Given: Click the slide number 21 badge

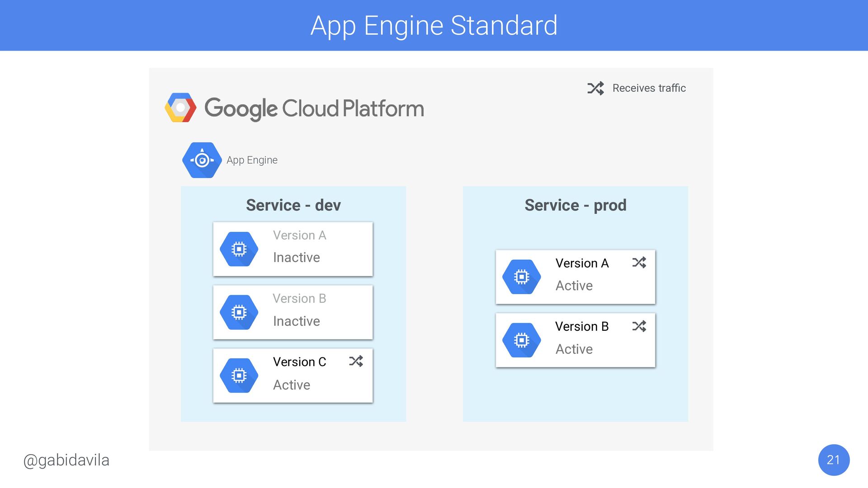Looking at the screenshot, I should 834,460.
